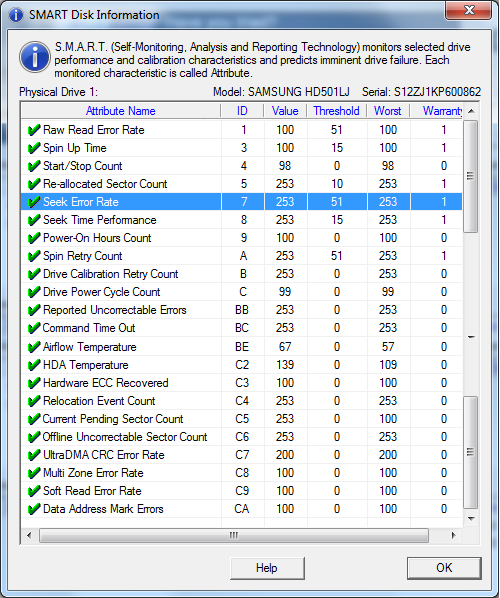Click the check icon next to Start/Stop Count
The height and width of the screenshot is (598, 500).
34,166
